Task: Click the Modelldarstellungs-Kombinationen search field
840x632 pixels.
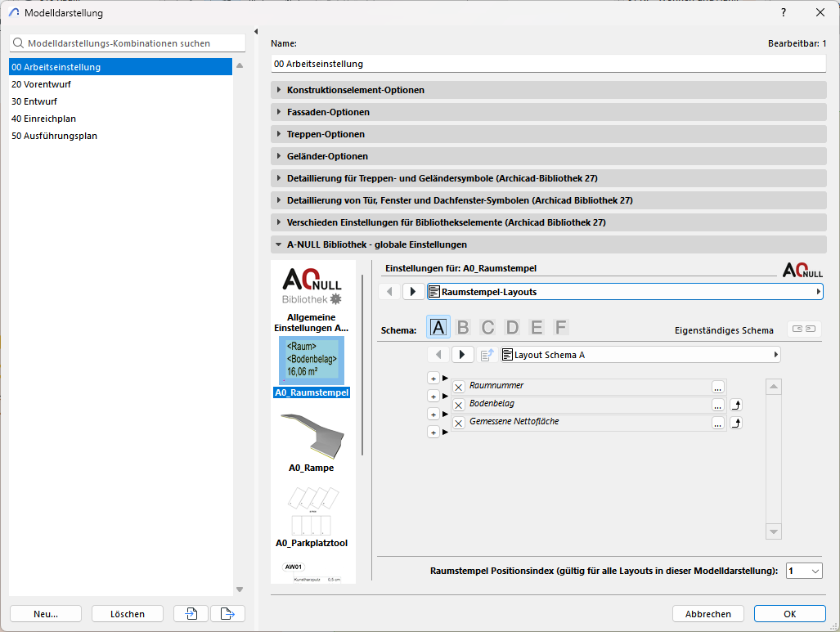Action: (128, 43)
